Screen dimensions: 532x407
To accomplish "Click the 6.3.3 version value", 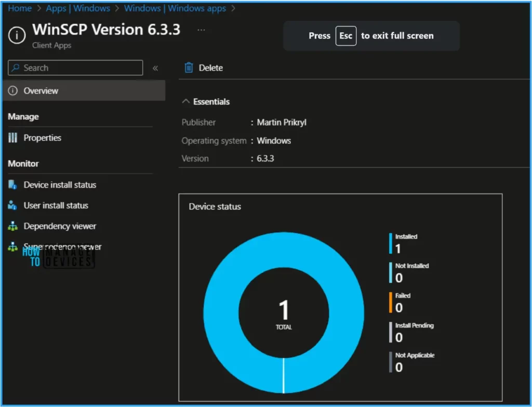I will pos(265,159).
